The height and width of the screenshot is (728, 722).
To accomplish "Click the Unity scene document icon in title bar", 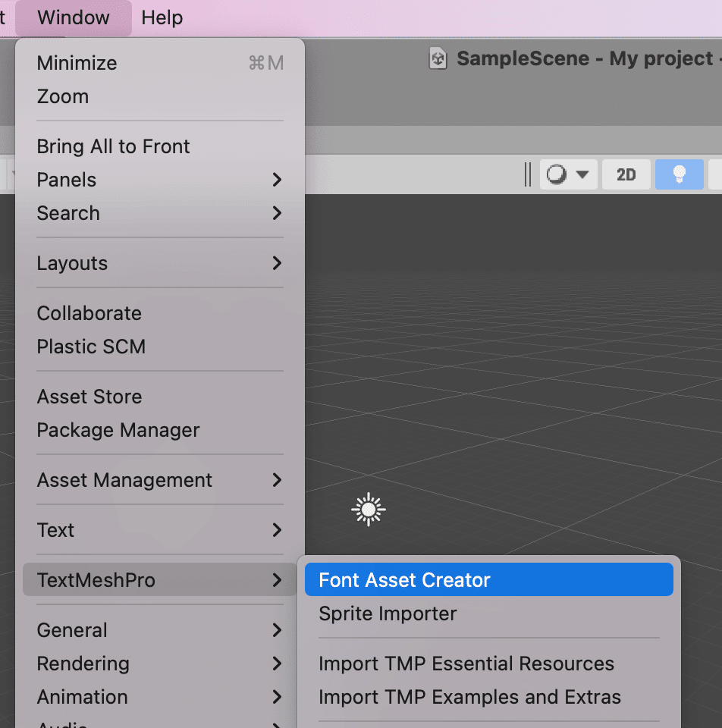I will 438,59.
